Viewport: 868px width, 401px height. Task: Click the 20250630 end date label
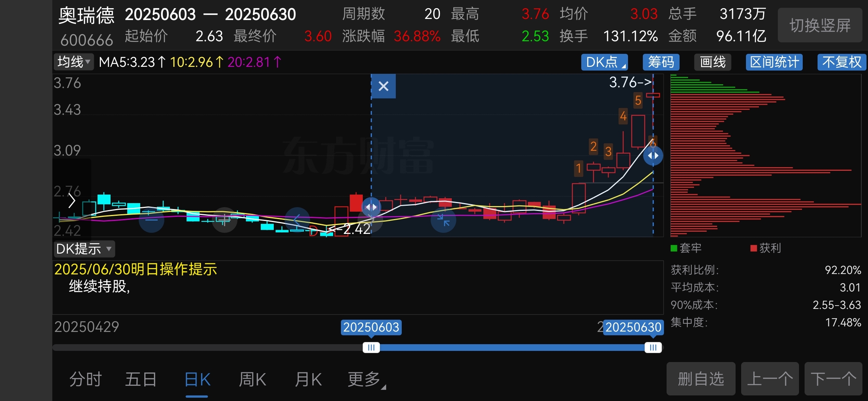tap(634, 327)
